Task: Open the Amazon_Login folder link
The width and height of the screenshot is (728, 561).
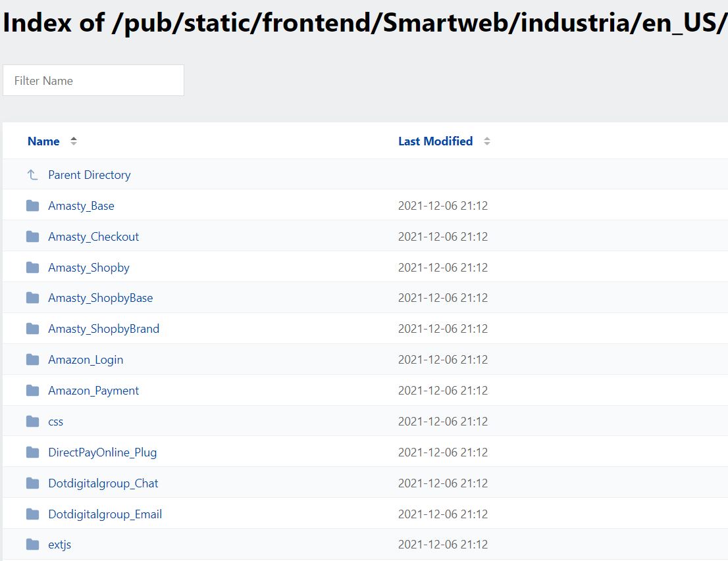Action: [x=86, y=360]
